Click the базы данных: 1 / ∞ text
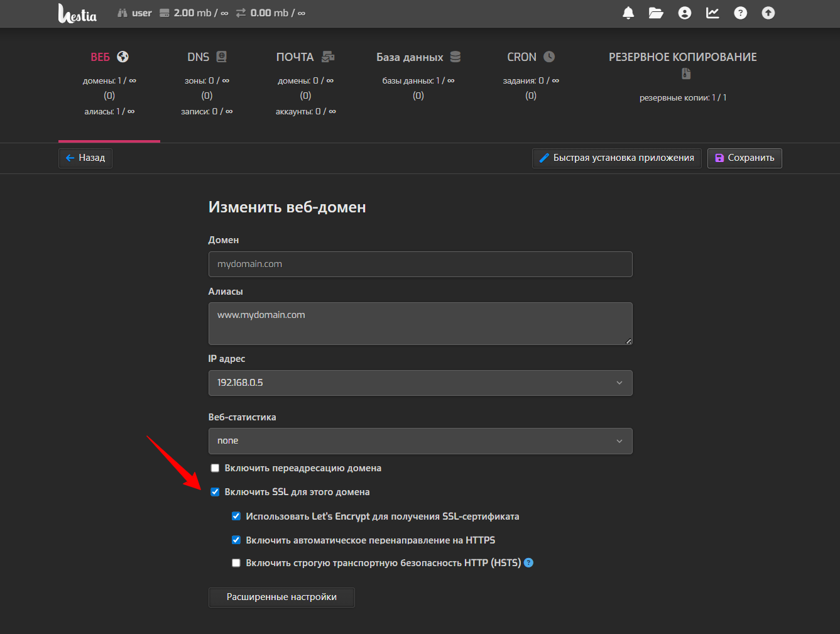The height and width of the screenshot is (634, 840). coord(418,80)
